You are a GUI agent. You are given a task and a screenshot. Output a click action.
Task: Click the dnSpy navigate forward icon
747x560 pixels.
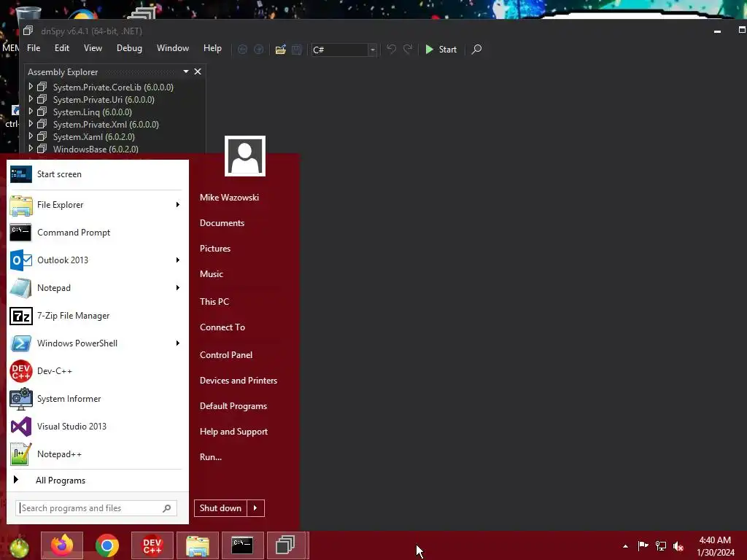point(259,50)
